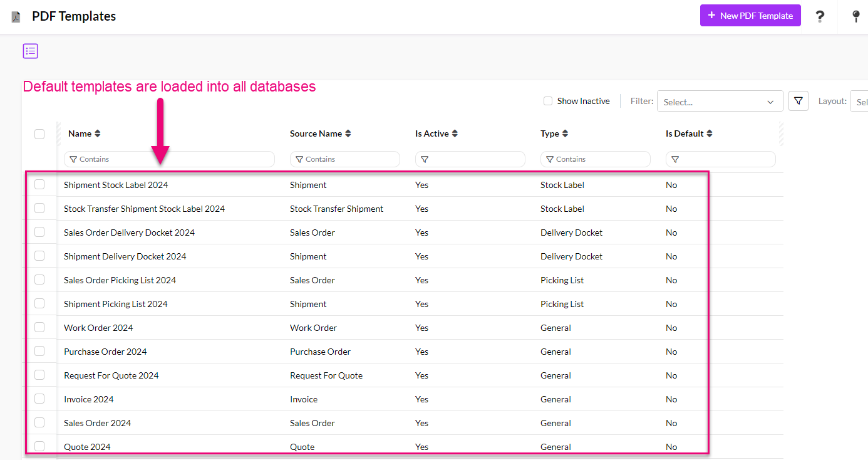This screenshot has width=868, height=460.
Task: Open Sales Order 2024 template
Action: [97, 423]
